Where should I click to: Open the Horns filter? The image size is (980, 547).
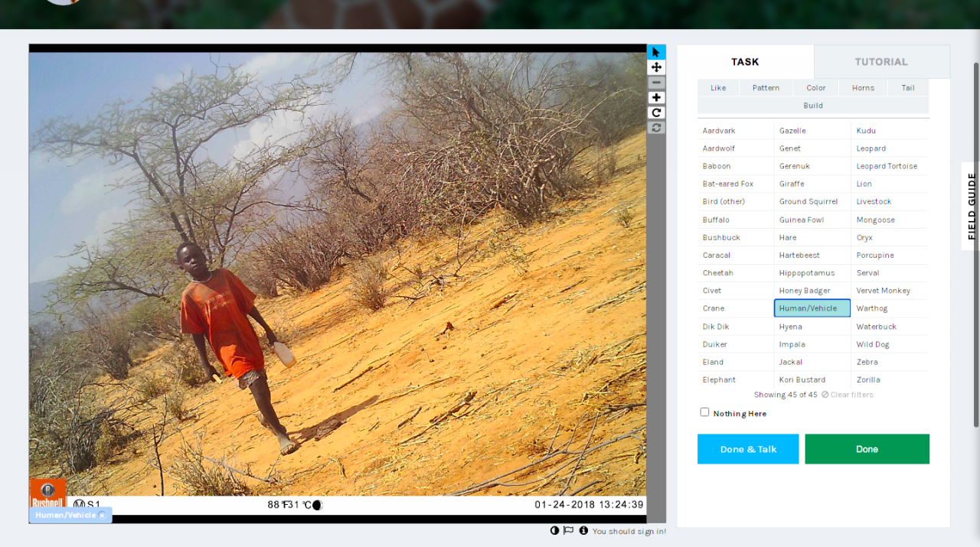click(863, 88)
